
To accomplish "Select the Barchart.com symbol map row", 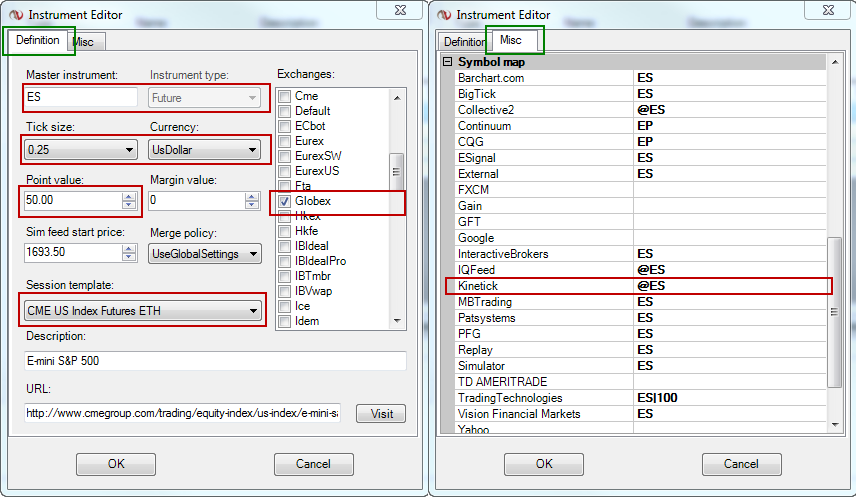I will (640, 78).
